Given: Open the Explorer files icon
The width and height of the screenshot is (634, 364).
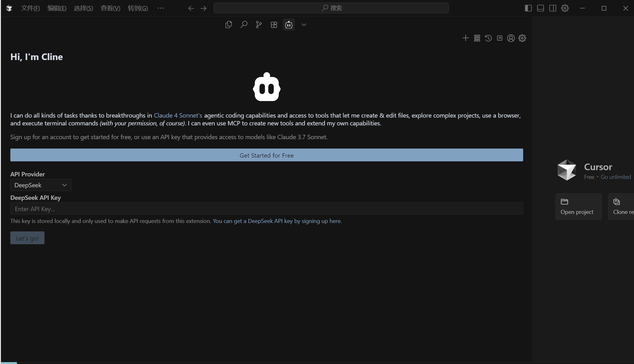Looking at the screenshot, I should pos(229,25).
